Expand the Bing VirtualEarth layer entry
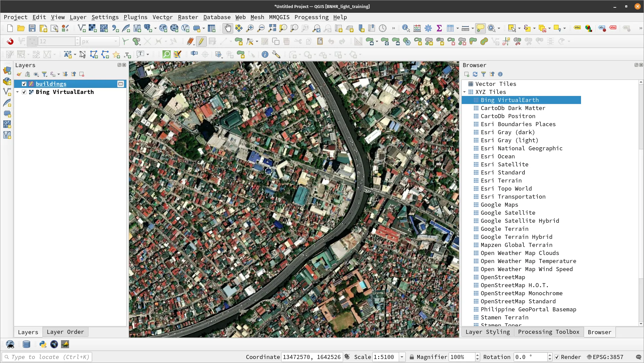 [x=17, y=92]
